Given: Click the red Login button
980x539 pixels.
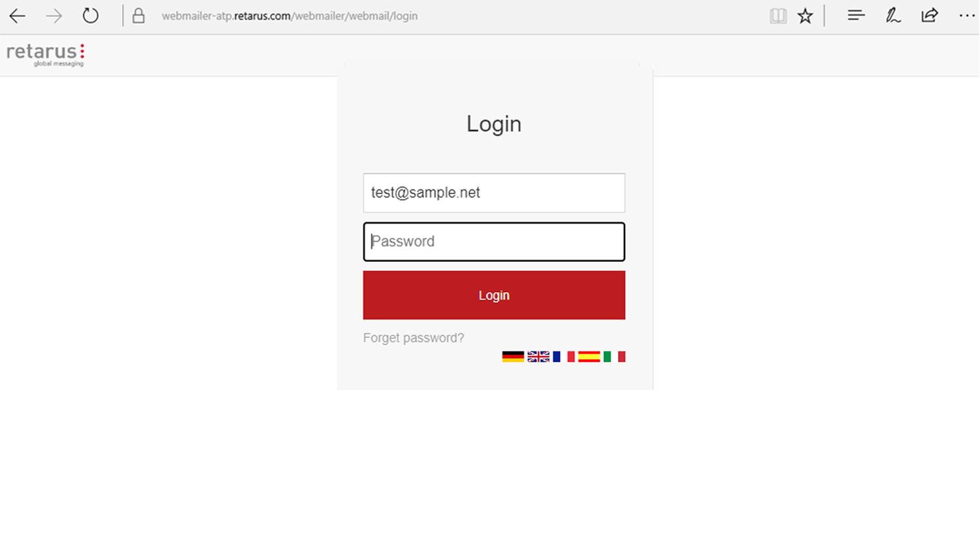Looking at the screenshot, I should 494,295.
